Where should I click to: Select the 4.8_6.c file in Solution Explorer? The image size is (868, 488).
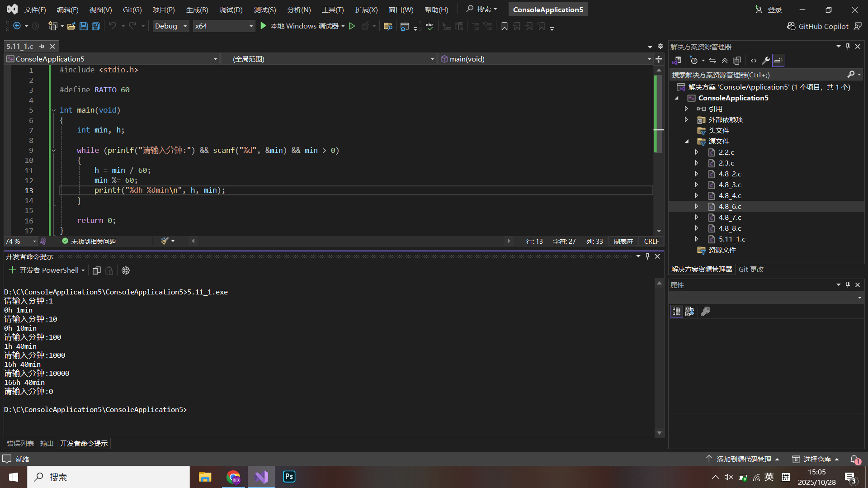coord(730,207)
